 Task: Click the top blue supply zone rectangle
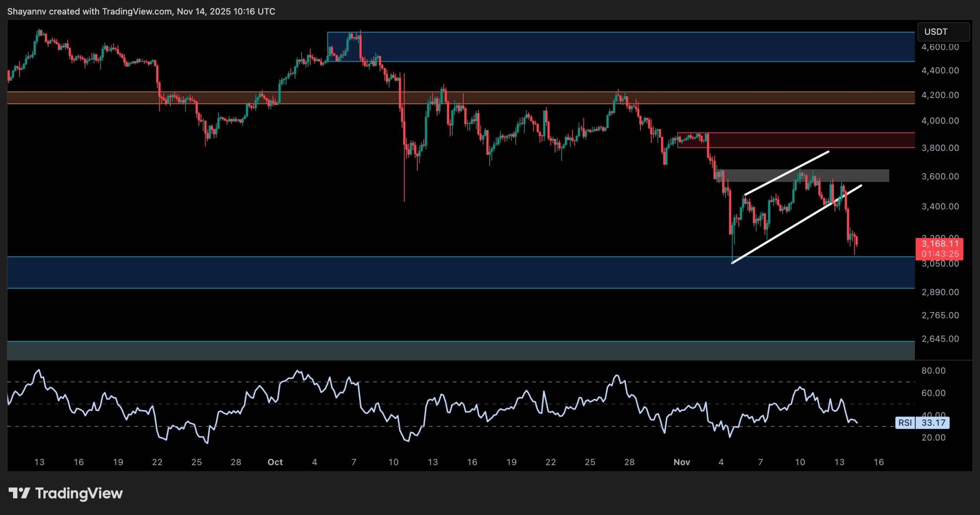[x=612, y=47]
